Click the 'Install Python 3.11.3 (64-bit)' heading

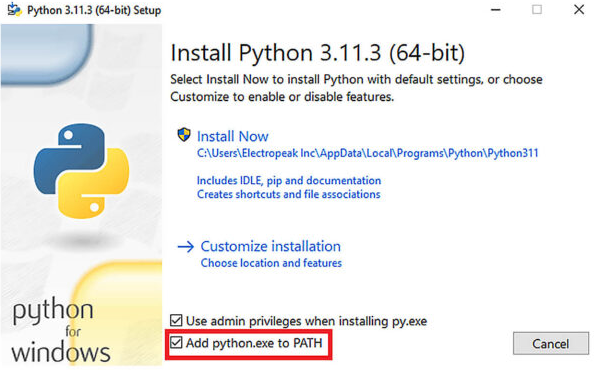[x=318, y=53]
